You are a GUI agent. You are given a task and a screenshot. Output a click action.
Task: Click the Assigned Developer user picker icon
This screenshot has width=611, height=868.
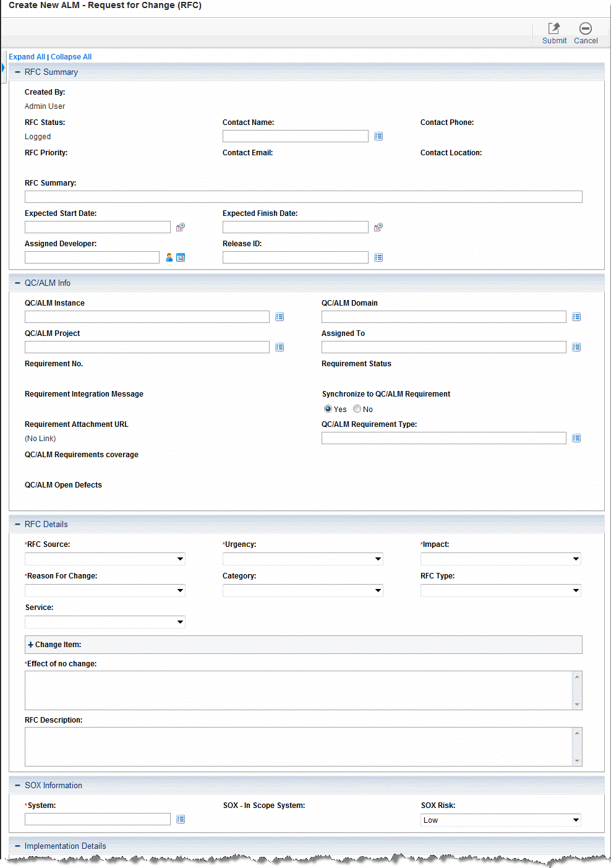tap(169, 257)
